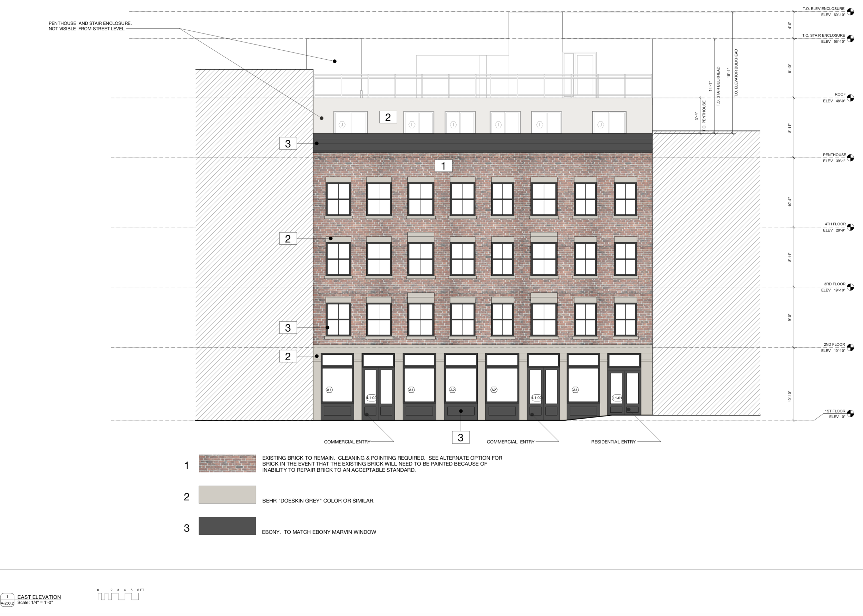Select material tag 2 on penthouse wall
The width and height of the screenshot is (863, 616).
pos(388,117)
